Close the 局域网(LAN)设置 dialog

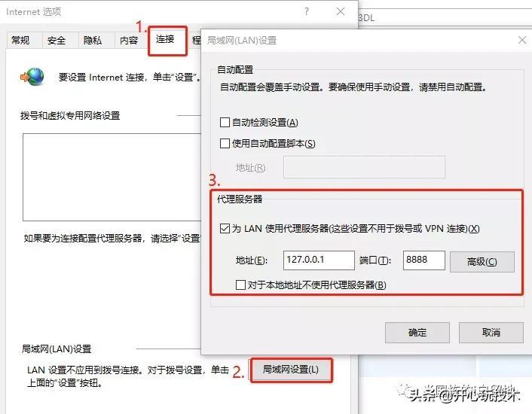tap(522, 41)
